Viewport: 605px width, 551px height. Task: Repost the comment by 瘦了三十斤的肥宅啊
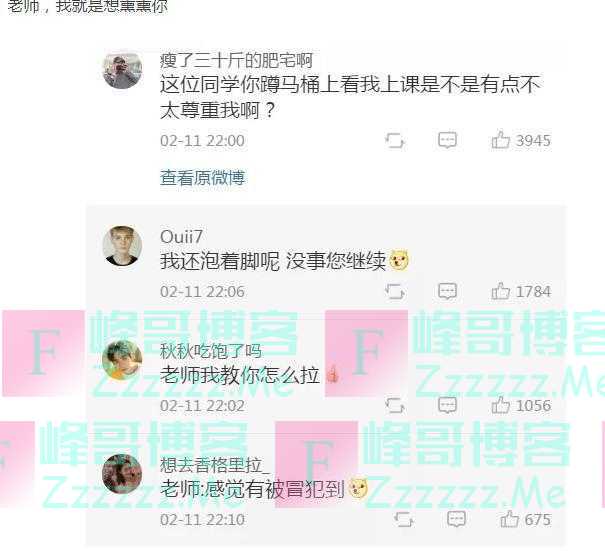(395, 140)
